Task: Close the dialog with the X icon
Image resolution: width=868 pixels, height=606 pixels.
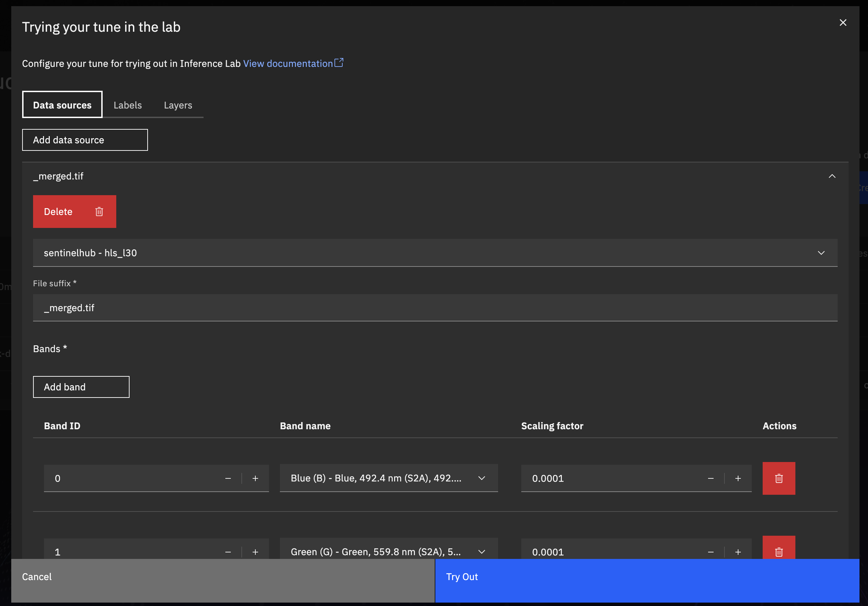Action: [843, 23]
